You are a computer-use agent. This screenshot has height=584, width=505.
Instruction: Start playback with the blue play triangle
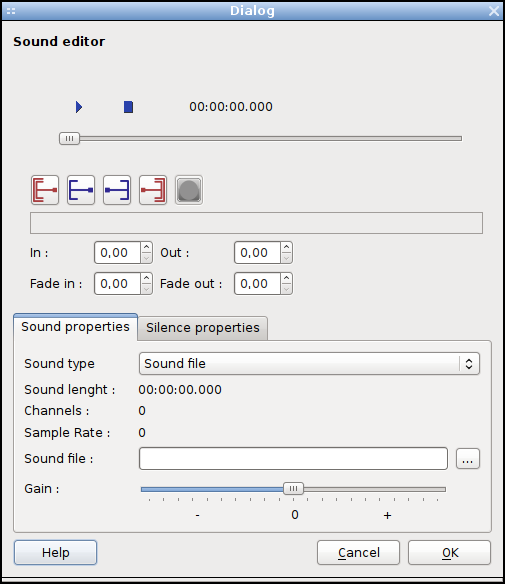[x=79, y=107]
